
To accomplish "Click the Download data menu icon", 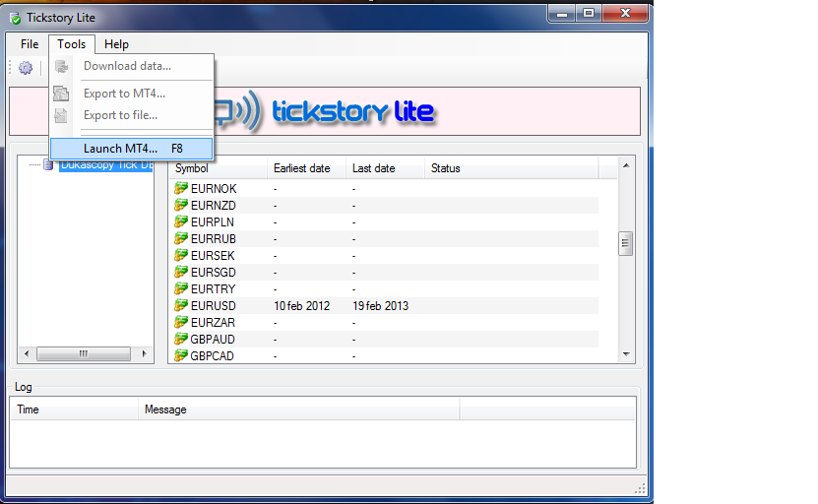I will [x=62, y=66].
